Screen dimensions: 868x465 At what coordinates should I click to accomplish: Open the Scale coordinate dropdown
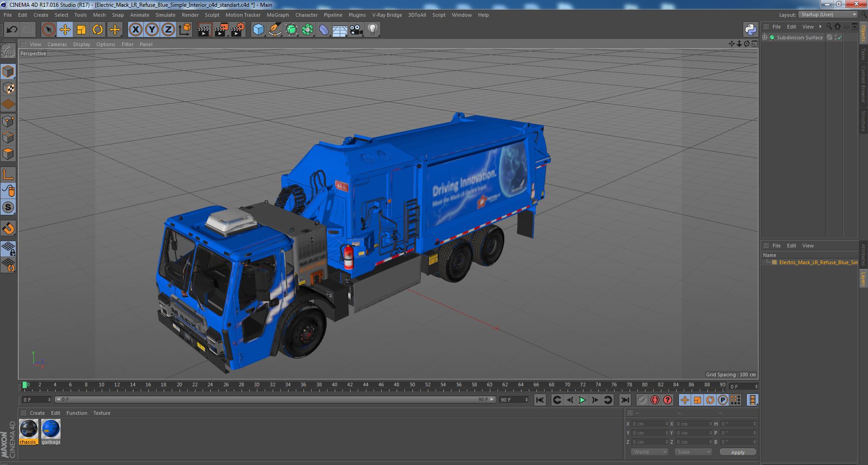pyautogui.click(x=693, y=452)
